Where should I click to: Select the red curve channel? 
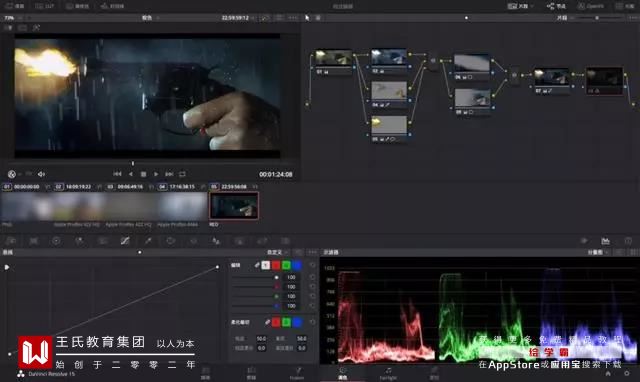tap(276, 265)
